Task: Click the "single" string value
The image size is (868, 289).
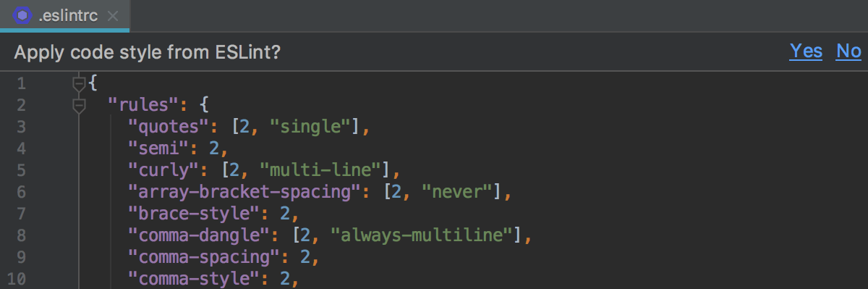Action: click(x=310, y=127)
